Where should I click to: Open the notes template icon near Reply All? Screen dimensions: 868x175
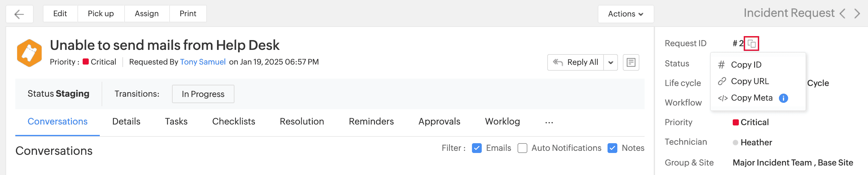point(631,62)
